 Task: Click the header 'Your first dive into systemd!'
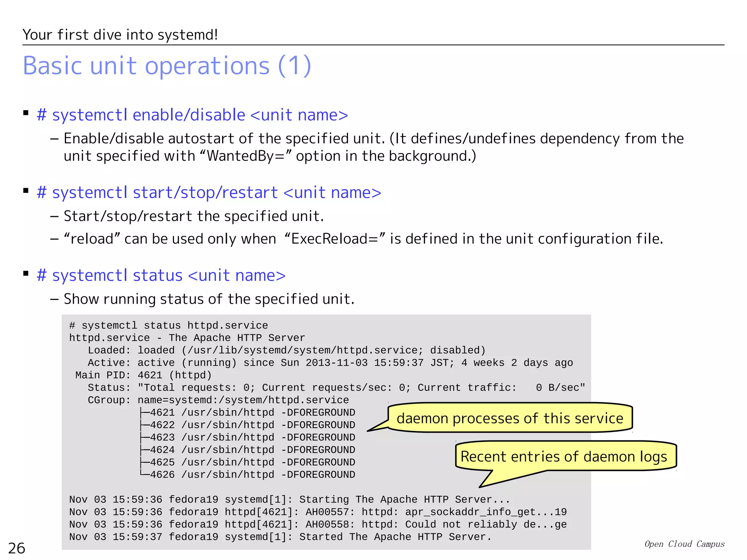120,35
